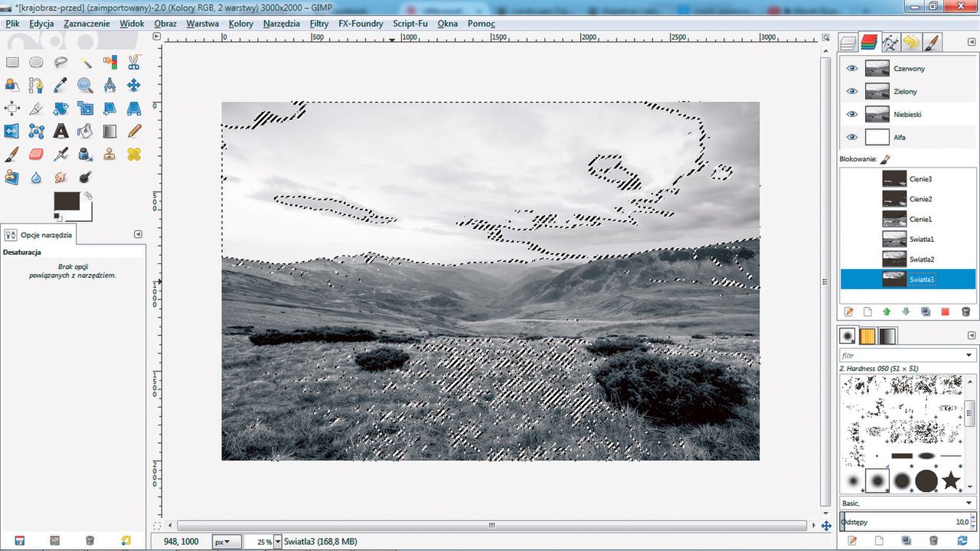Select the Select by Color tool

pos(109,63)
